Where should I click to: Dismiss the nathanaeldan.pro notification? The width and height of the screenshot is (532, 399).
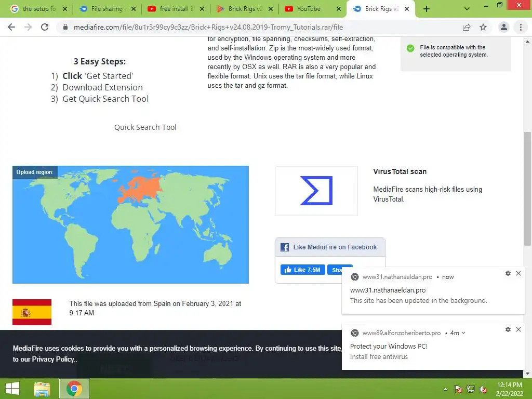(x=518, y=273)
